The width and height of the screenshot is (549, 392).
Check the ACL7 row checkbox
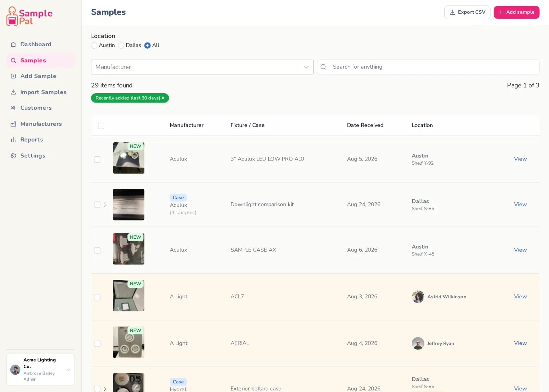97,297
